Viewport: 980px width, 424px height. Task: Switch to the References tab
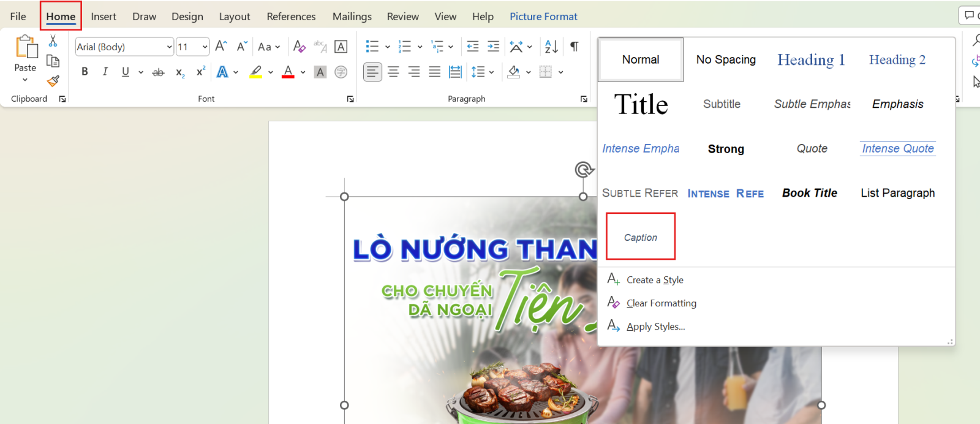tap(291, 17)
